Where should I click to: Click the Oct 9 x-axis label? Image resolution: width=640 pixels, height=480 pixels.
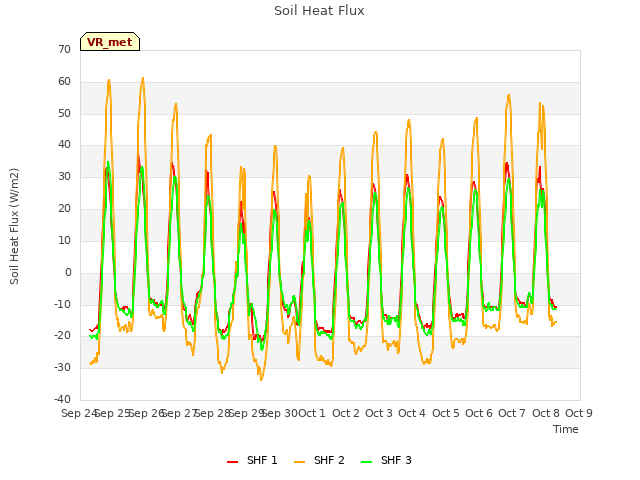point(579,413)
